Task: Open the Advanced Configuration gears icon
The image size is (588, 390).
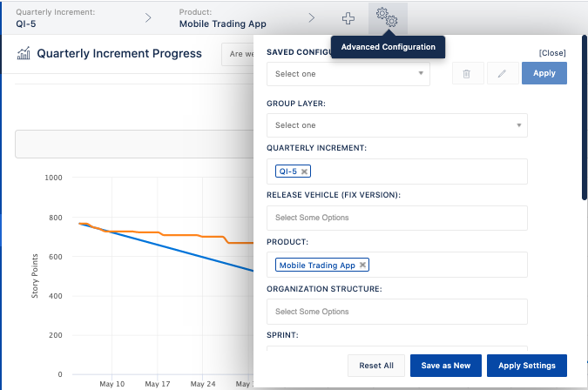Action: pos(388,18)
